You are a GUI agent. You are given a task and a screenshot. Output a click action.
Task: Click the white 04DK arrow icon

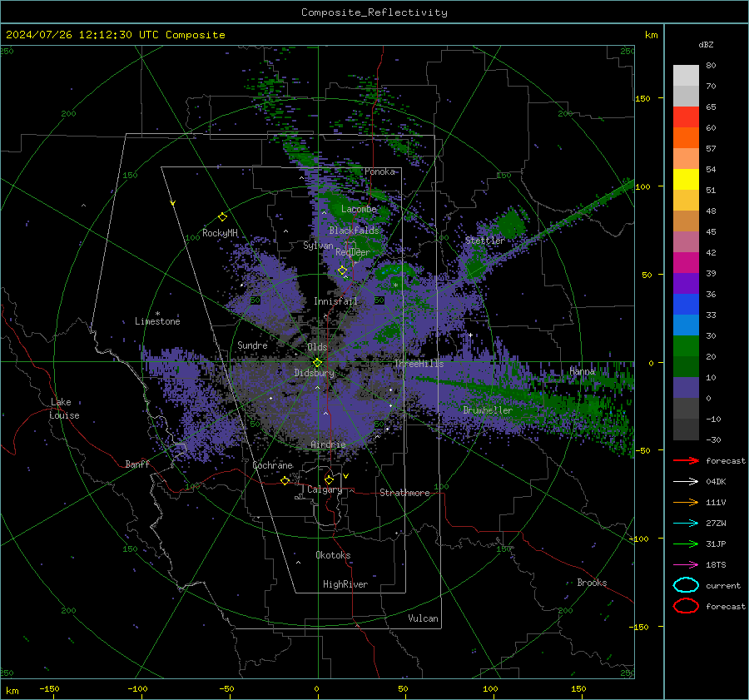click(686, 481)
